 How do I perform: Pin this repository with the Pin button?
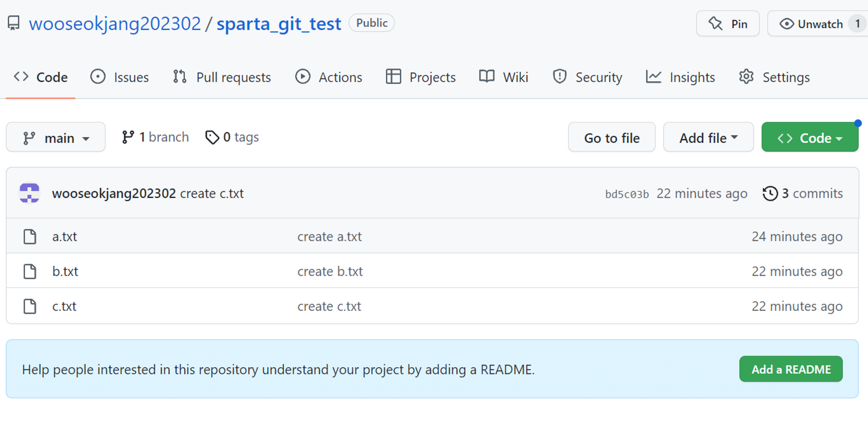point(728,24)
